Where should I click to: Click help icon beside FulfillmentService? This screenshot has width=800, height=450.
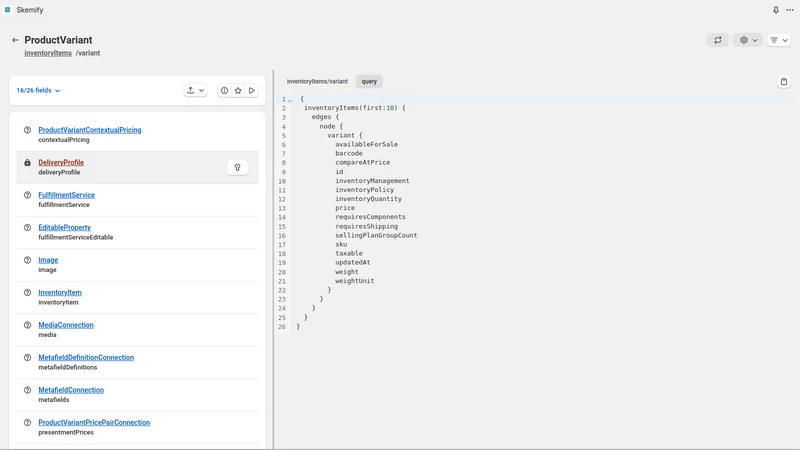(28, 195)
